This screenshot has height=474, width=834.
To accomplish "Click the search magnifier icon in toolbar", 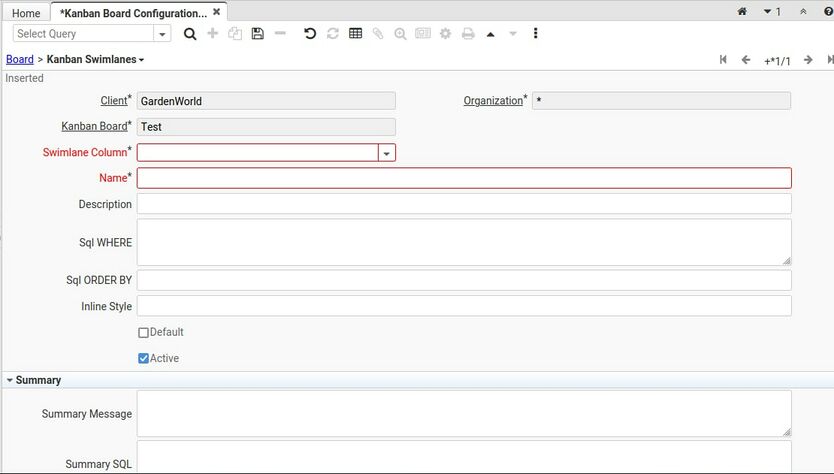I will tap(190, 34).
